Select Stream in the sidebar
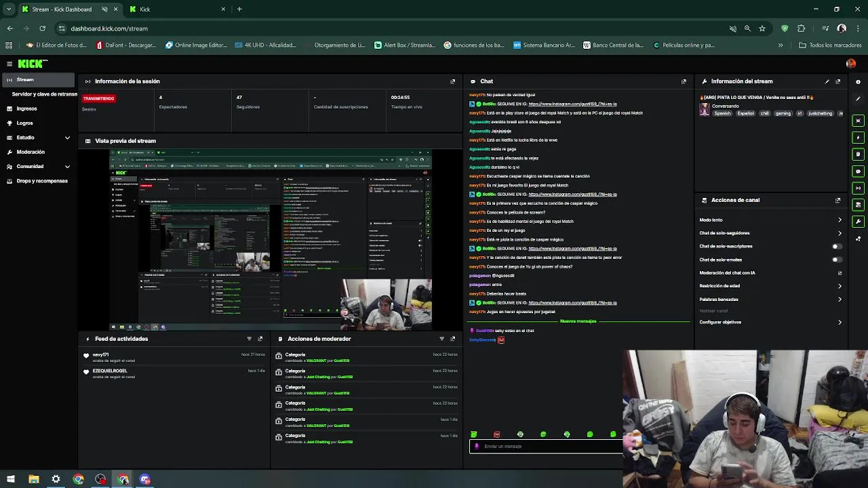The image size is (868, 488). (x=39, y=80)
